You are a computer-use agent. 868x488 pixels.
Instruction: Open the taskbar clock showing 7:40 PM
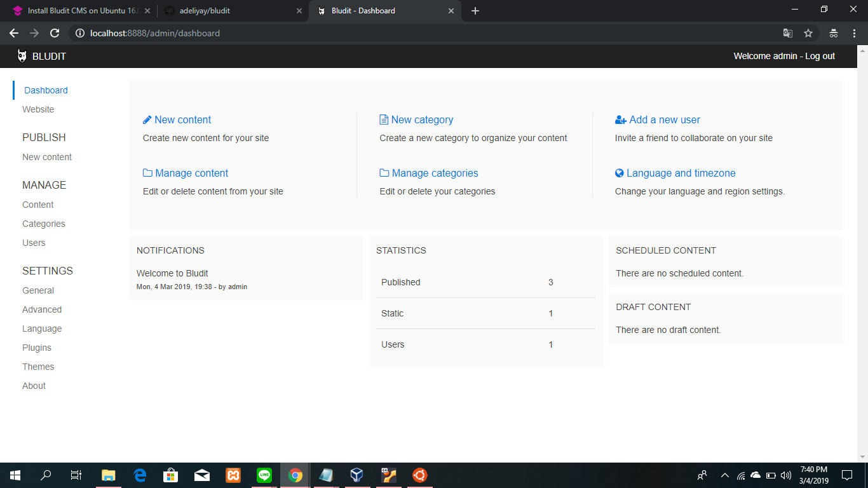[x=813, y=475]
